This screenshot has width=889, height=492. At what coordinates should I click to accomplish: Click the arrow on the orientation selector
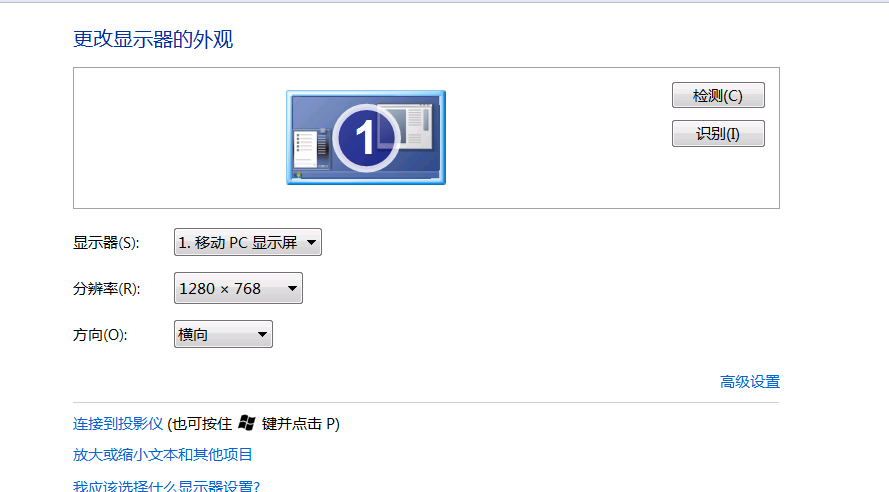[x=262, y=334]
